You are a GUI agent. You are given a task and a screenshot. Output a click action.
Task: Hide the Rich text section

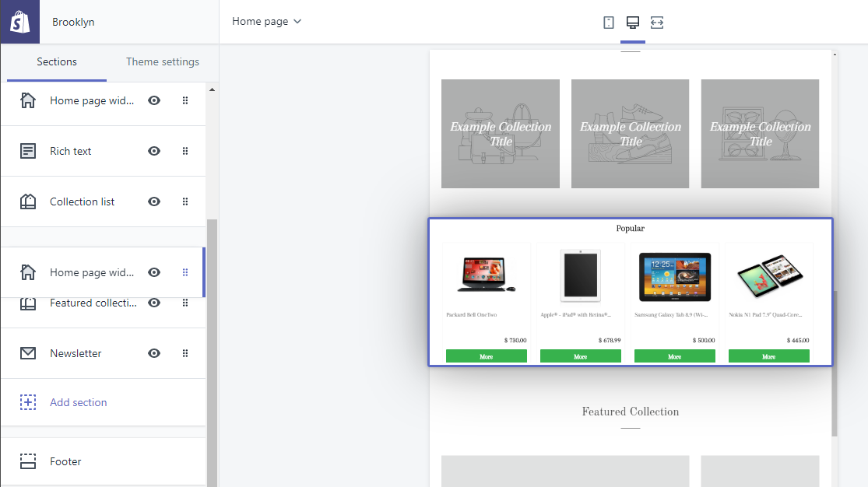[154, 151]
